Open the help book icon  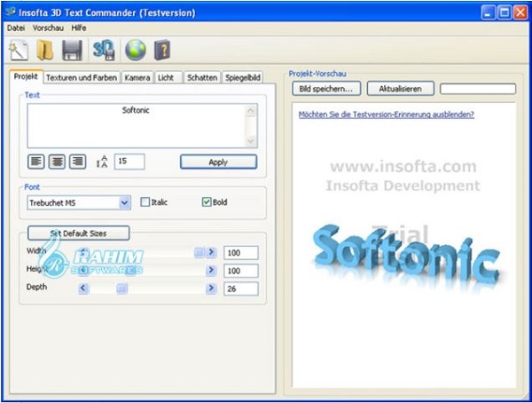pos(162,51)
